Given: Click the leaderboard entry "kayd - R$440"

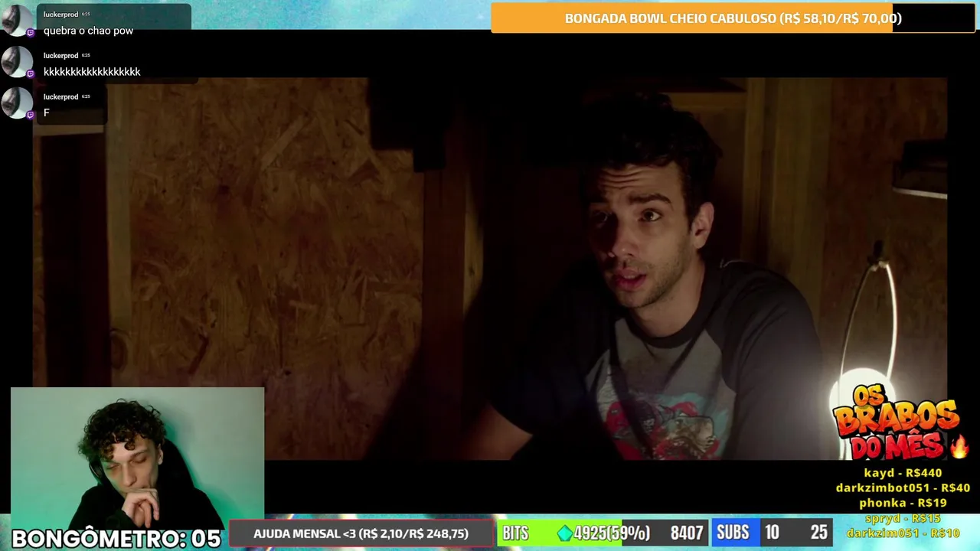Looking at the screenshot, I should (x=903, y=473).
